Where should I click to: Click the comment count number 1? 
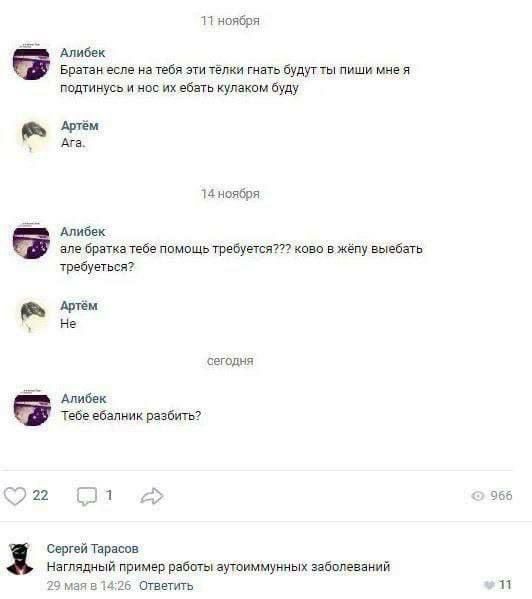coord(109,495)
